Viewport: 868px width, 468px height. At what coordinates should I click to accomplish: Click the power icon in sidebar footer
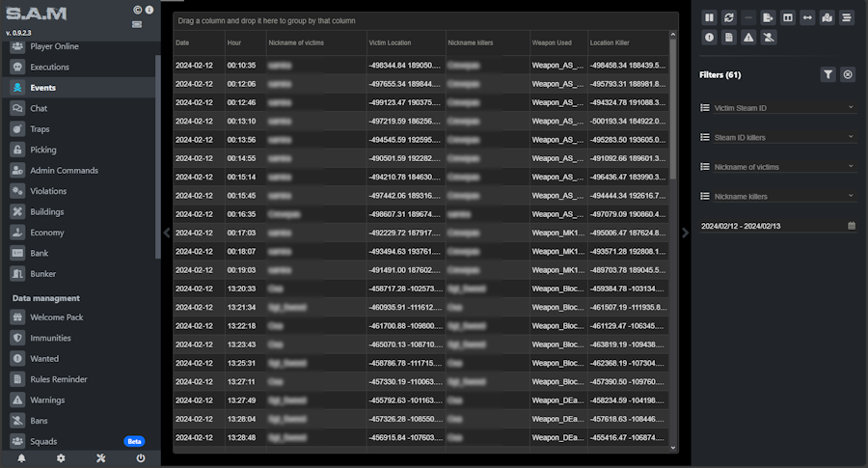pyautogui.click(x=141, y=458)
